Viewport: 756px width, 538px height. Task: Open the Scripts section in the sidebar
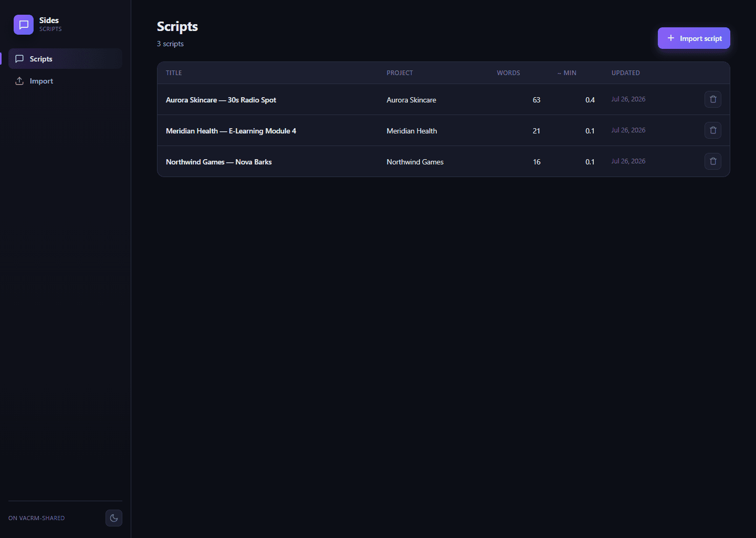tap(66, 59)
